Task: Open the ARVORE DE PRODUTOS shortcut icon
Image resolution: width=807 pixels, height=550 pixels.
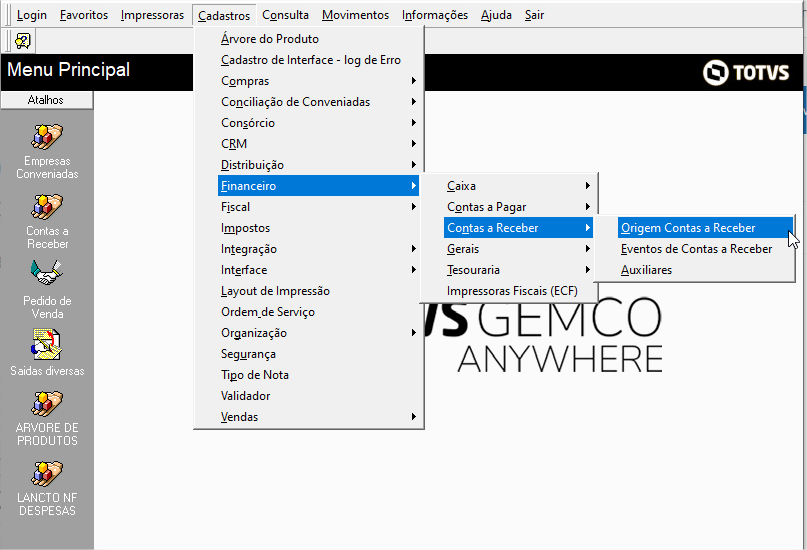Action: tap(47, 404)
